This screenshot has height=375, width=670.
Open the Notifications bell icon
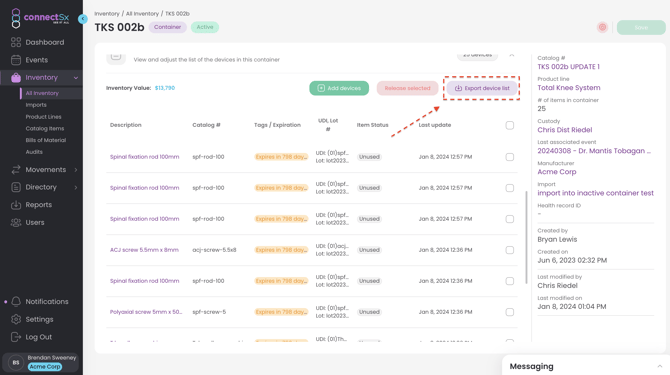click(16, 302)
